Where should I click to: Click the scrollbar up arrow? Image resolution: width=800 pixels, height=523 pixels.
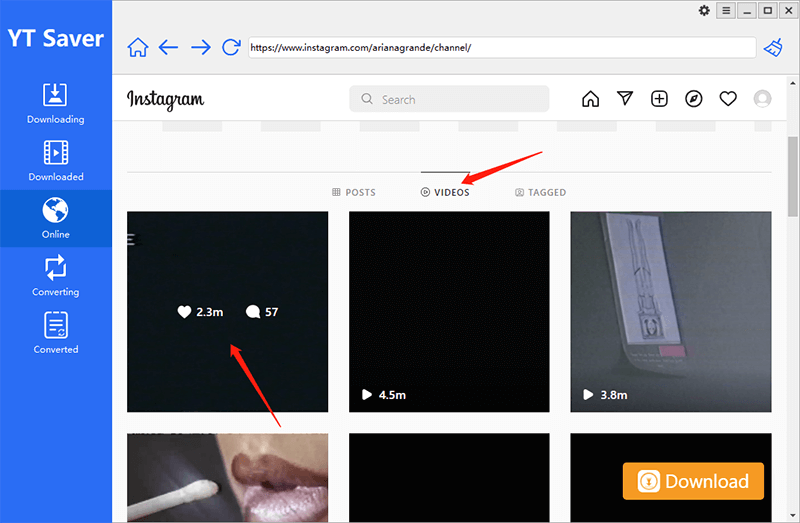point(792,83)
